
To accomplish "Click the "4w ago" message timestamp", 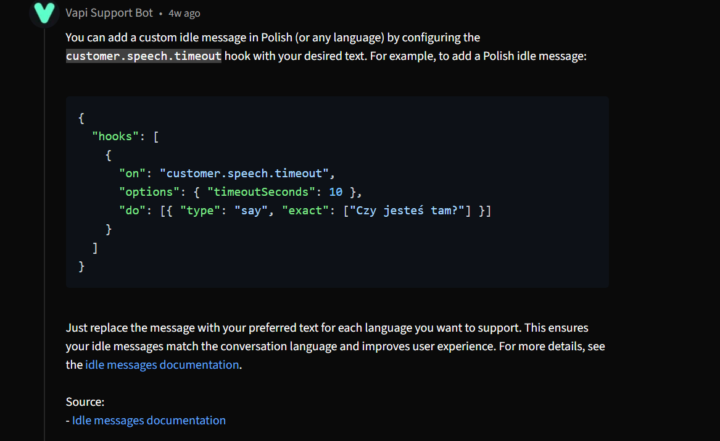I will click(x=184, y=13).
